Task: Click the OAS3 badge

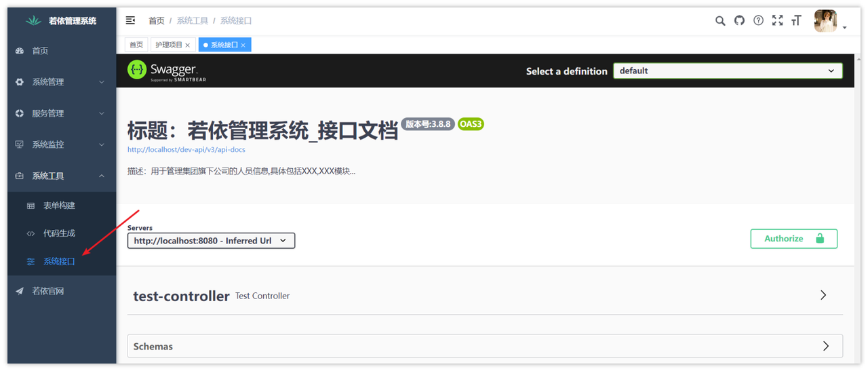Action: (471, 124)
